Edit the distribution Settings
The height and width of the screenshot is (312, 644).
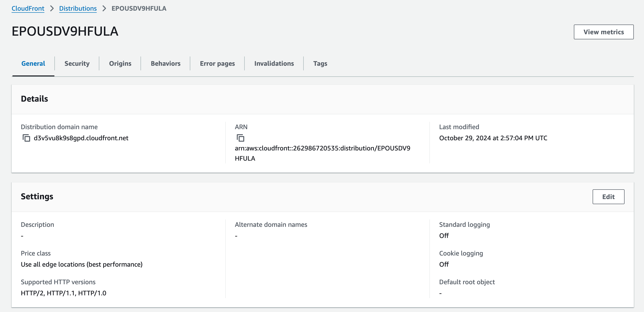[608, 197]
